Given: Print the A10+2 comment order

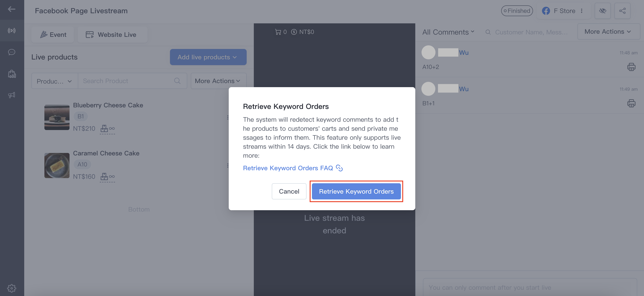Looking at the screenshot, I should pyautogui.click(x=631, y=67).
